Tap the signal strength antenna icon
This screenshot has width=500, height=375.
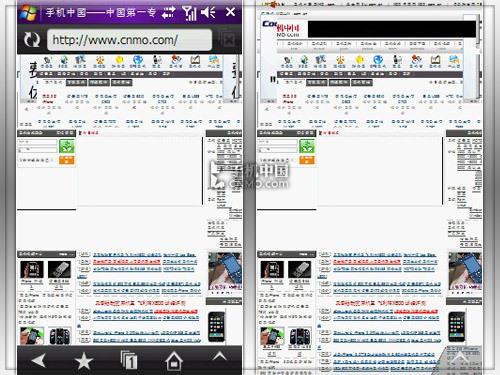point(189,13)
